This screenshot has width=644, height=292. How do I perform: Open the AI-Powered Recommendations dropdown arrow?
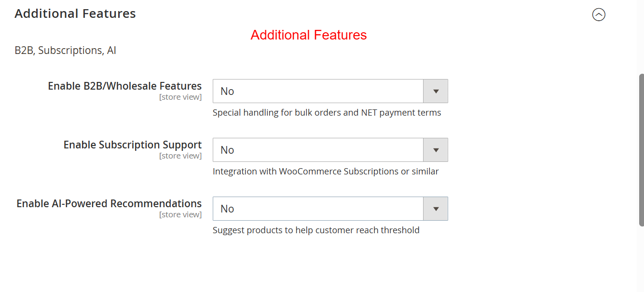click(x=435, y=209)
